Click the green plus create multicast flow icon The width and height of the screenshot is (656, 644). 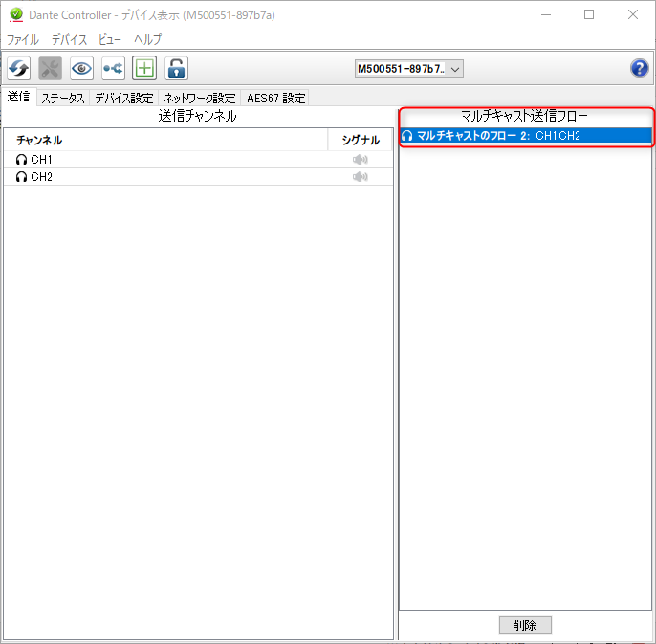[144, 68]
